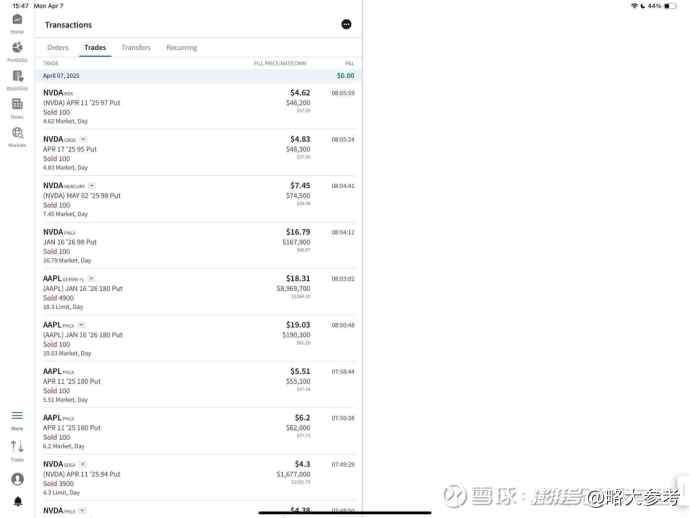Open the Trade arrows icon
This screenshot has height=518, width=690.
[x=17, y=446]
